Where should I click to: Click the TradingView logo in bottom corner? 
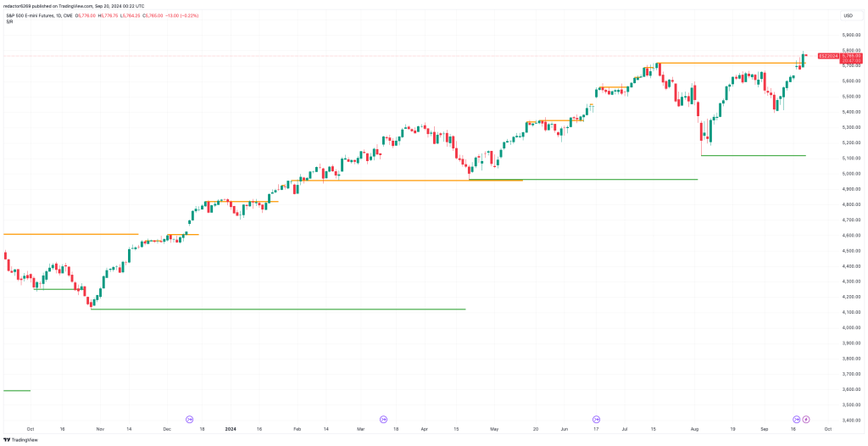click(23, 439)
